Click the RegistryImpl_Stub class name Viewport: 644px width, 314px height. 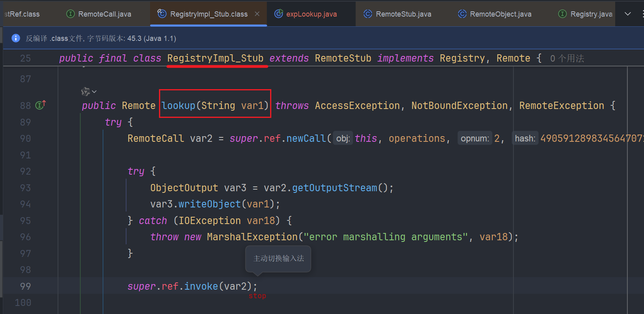[x=215, y=58]
